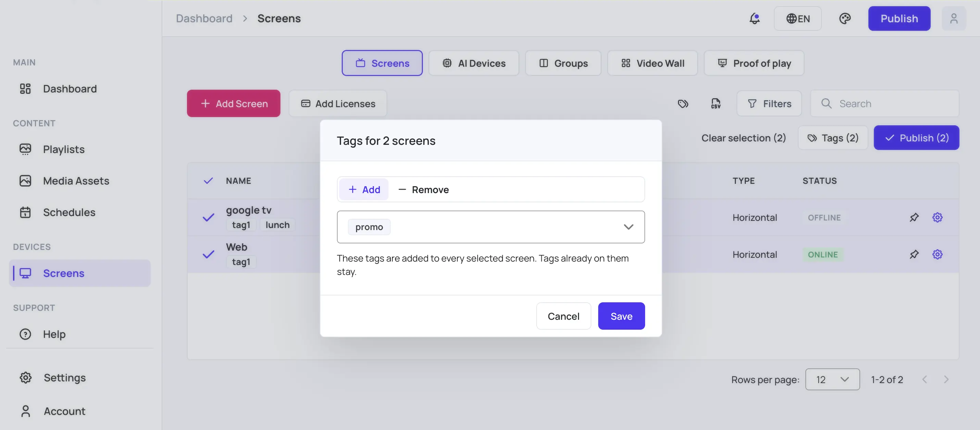Screen dimensions: 980x430
Task: Click the google tv screen name
Action: (248, 210)
